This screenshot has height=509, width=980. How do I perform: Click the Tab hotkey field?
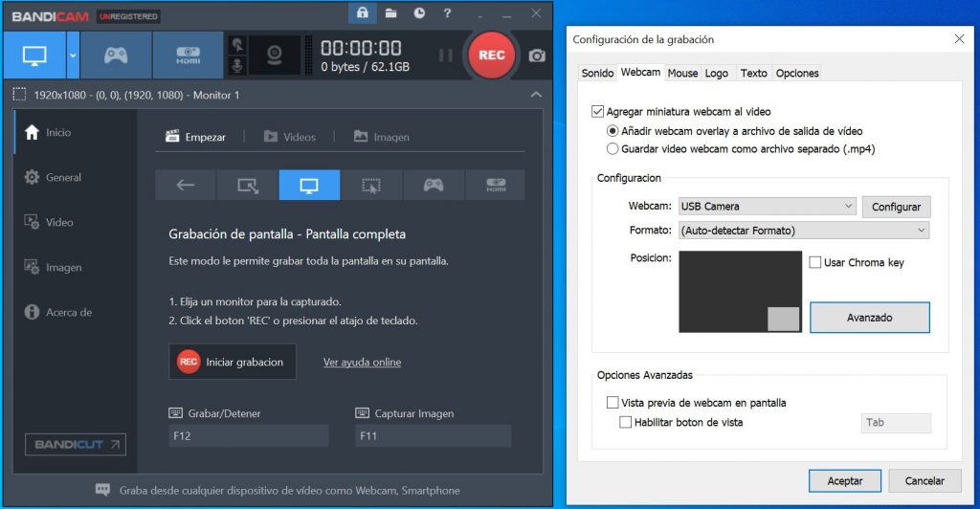pos(896,423)
